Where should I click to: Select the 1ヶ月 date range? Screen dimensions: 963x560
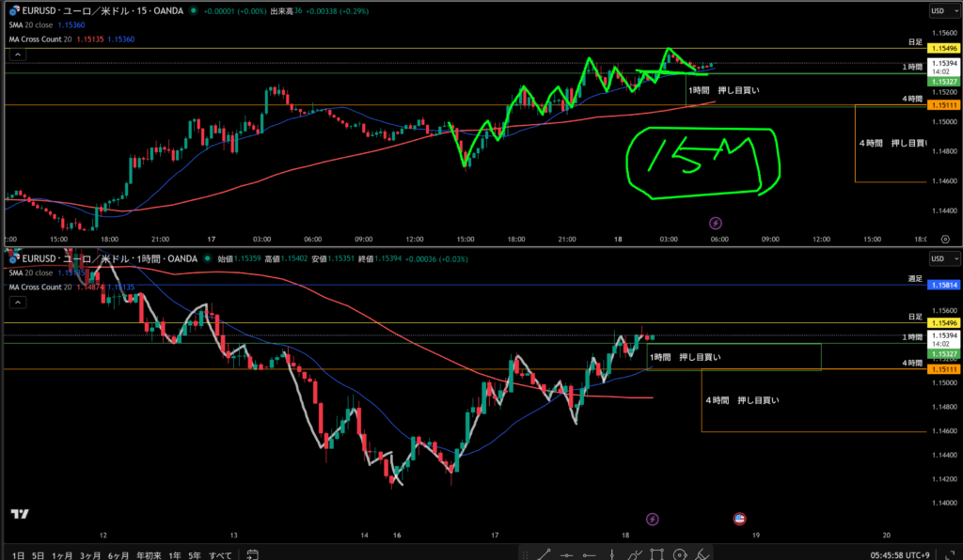(x=63, y=555)
